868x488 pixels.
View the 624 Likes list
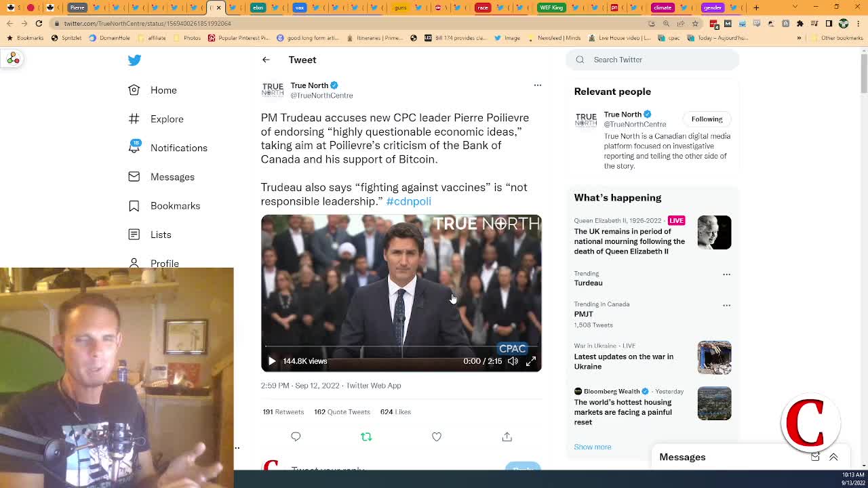click(x=395, y=411)
